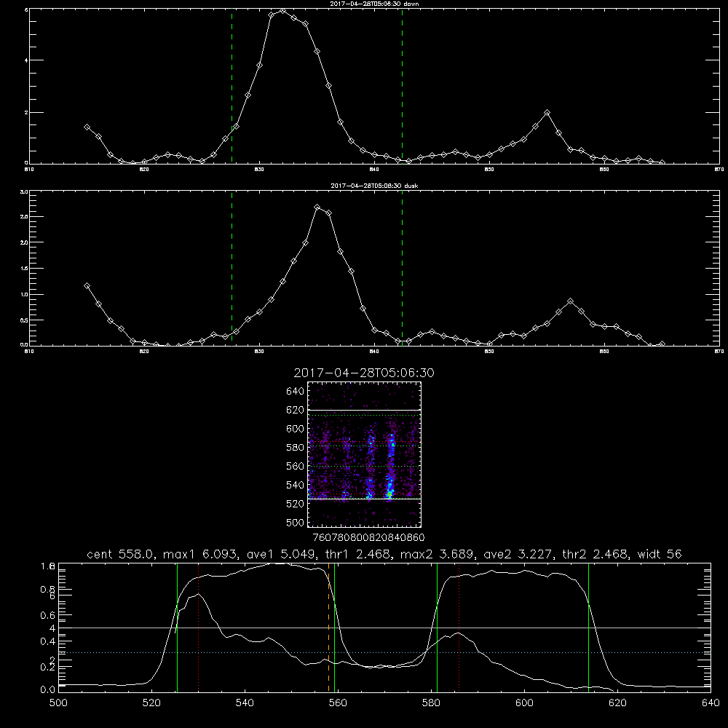Image resolution: width=728 pixels, height=728 pixels.
Task: Click heatmap y-axis label 580
Action: click(x=296, y=448)
